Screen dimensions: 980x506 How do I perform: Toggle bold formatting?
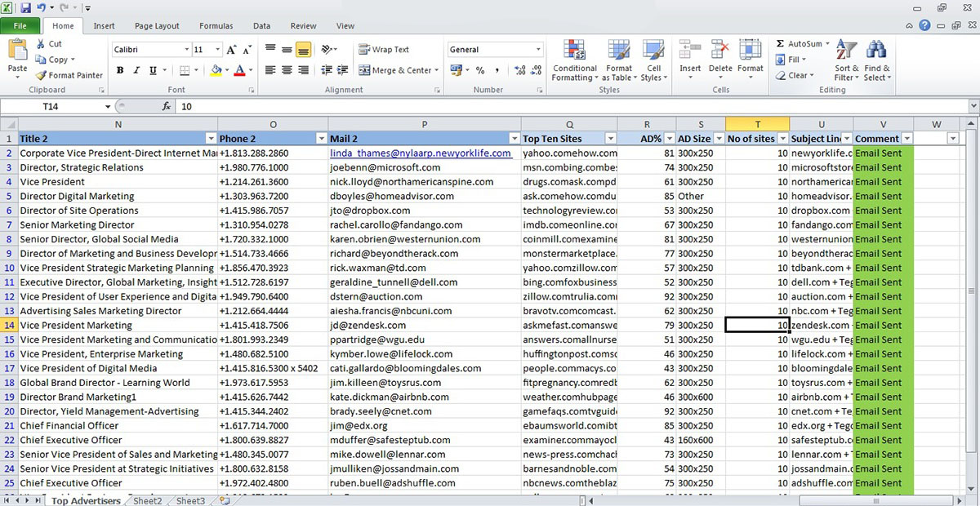pyautogui.click(x=119, y=70)
